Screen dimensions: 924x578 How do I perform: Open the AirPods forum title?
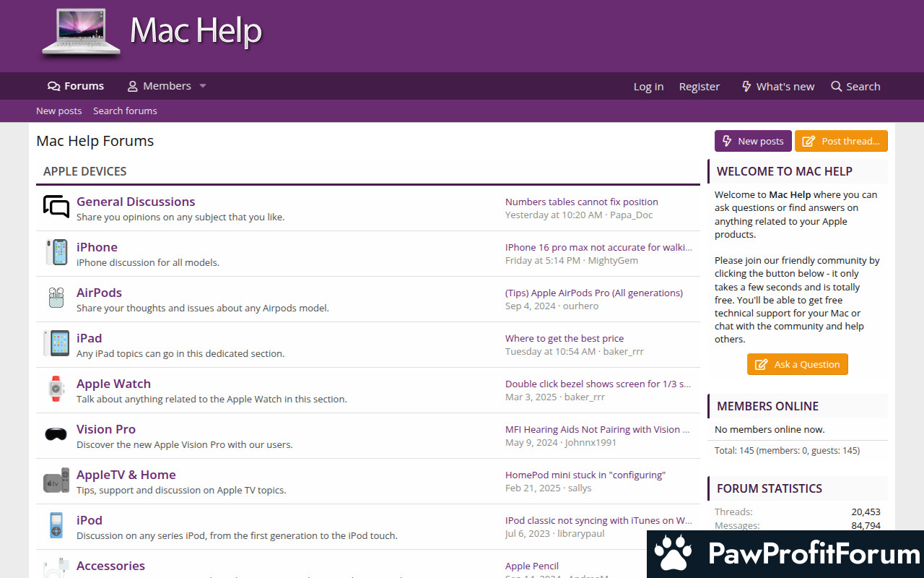click(x=99, y=293)
